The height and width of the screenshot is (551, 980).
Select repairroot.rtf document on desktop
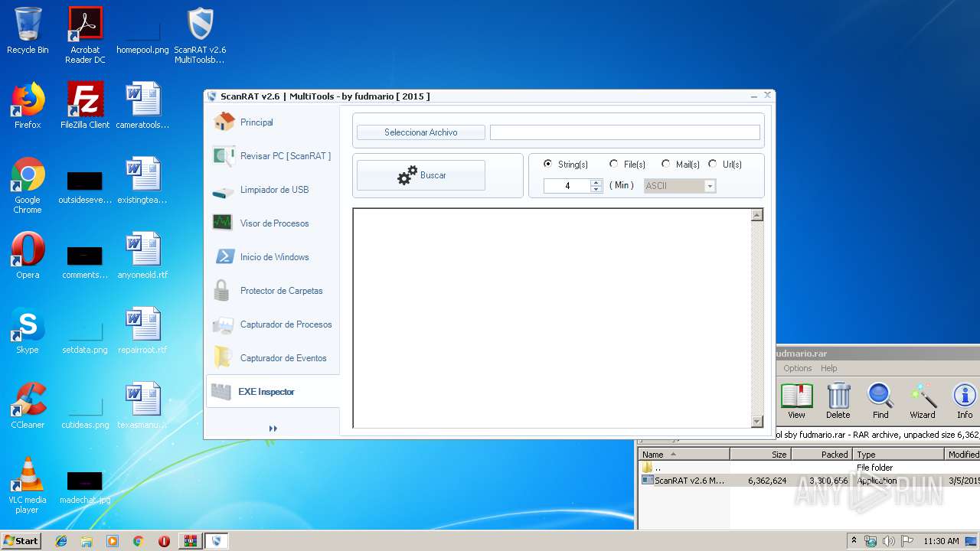143,331
